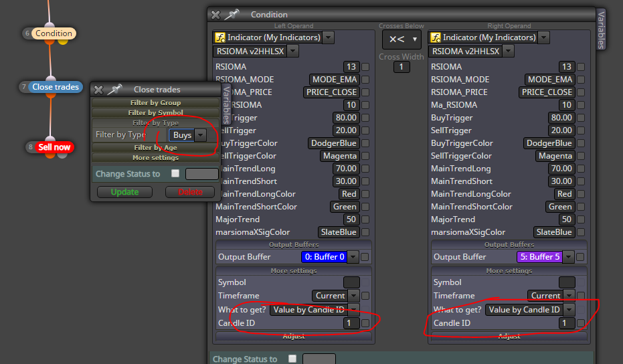623x364 pixels.
Task: Edit left Candle ID value
Action: (351, 323)
